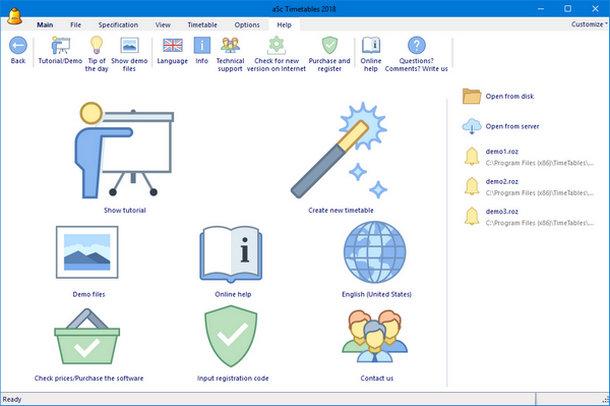
Task: Click the window title aSc Timetables 2018
Action: click(304, 9)
